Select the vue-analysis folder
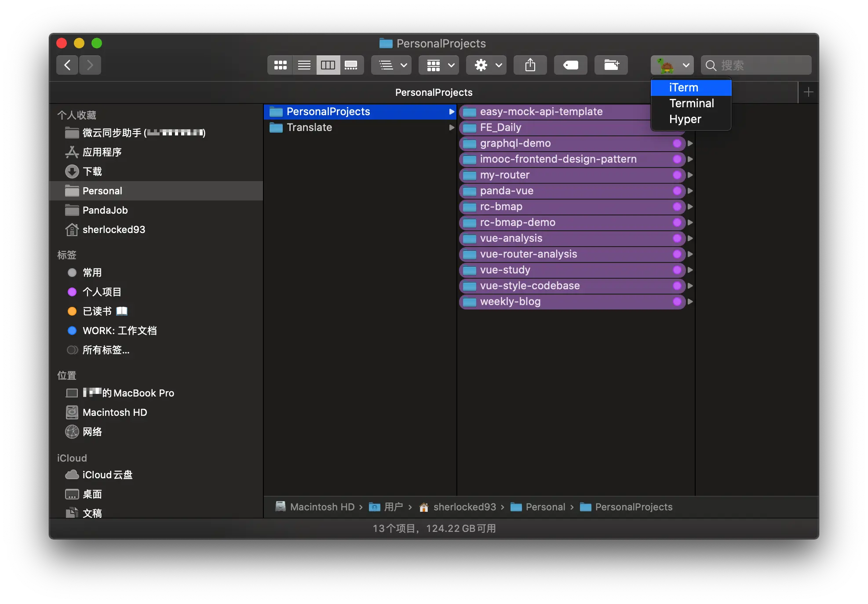This screenshot has width=868, height=604. [x=573, y=238]
